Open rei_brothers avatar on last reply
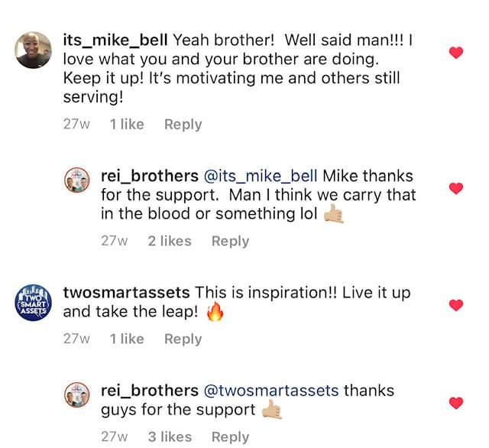The height and width of the screenshot is (448, 489). pyautogui.click(x=77, y=394)
